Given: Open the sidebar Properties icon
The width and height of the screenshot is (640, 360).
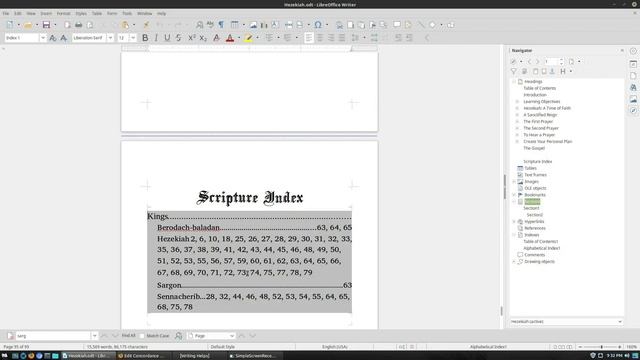Looking at the screenshot, I should [x=633, y=64].
